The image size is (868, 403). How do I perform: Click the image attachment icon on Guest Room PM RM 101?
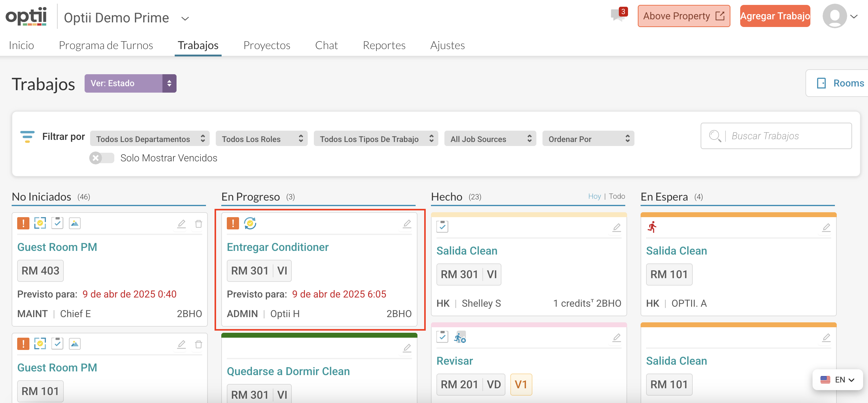point(74,344)
